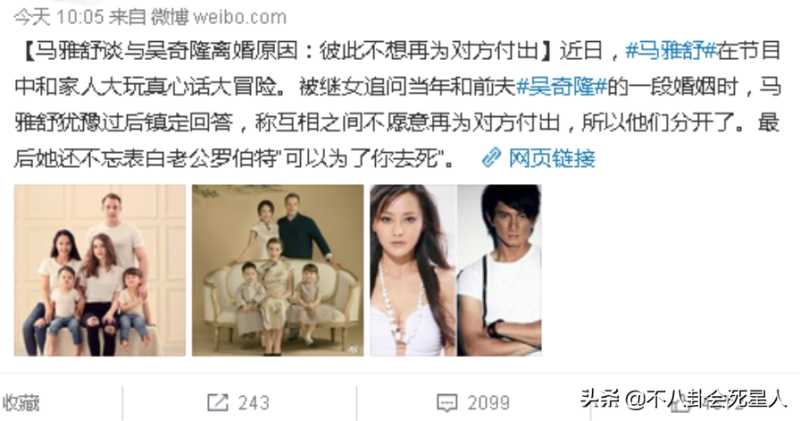This screenshot has height=421, width=800.
Task: Click 收藏 to favorite this post
Action: [20, 403]
